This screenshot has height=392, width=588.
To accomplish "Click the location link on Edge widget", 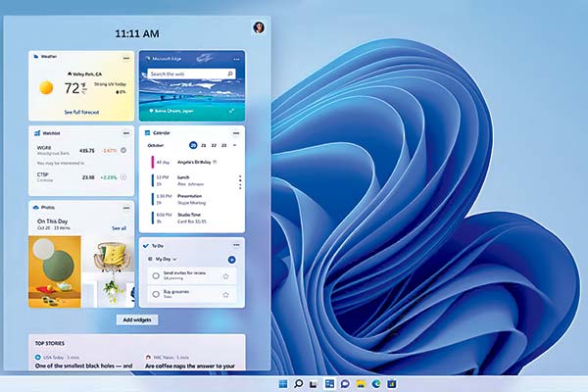I will click(171, 111).
